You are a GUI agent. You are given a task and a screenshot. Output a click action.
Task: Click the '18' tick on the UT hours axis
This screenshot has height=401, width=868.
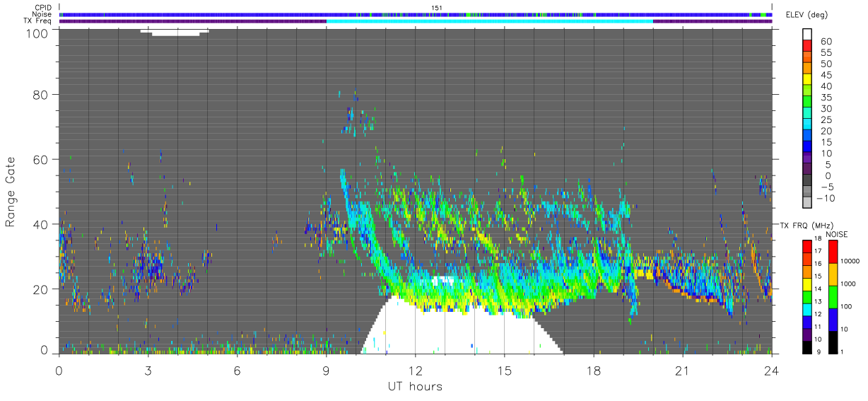pos(594,370)
